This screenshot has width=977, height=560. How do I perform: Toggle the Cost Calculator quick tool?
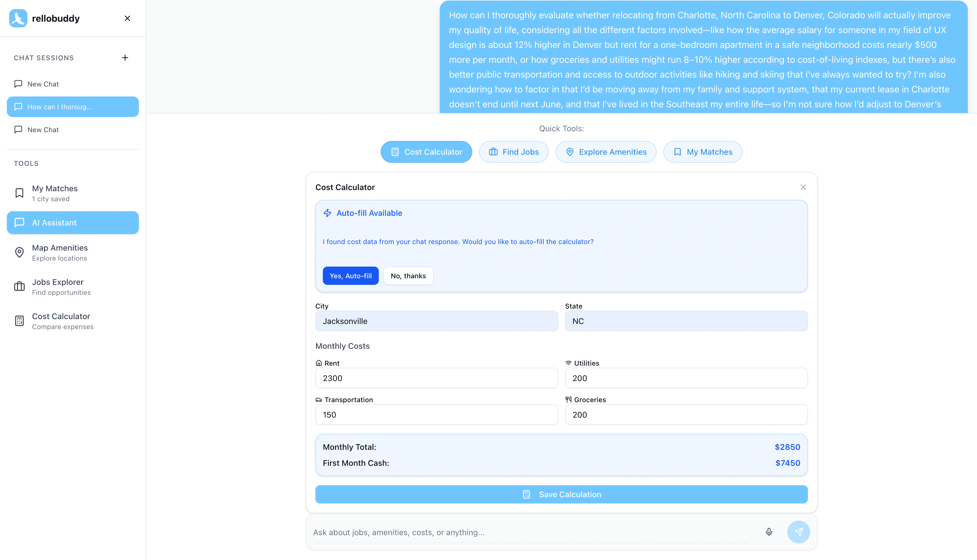pyautogui.click(x=426, y=152)
